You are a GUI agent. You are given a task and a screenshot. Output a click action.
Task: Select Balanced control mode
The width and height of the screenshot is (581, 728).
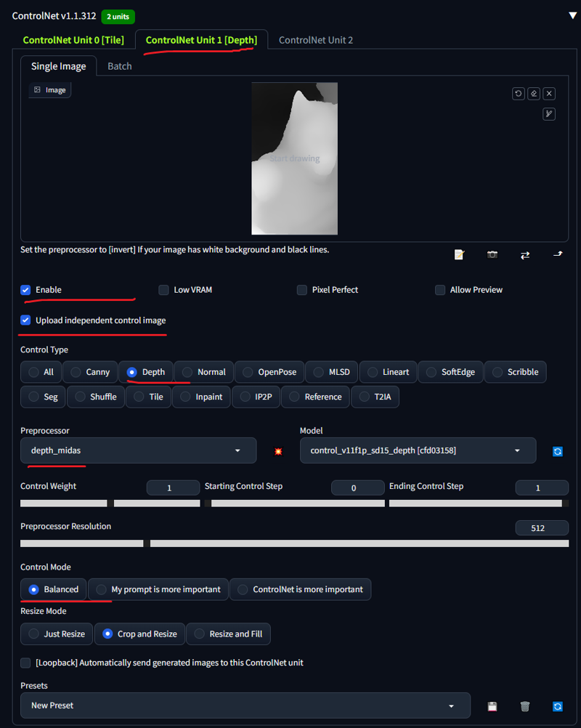(x=53, y=589)
